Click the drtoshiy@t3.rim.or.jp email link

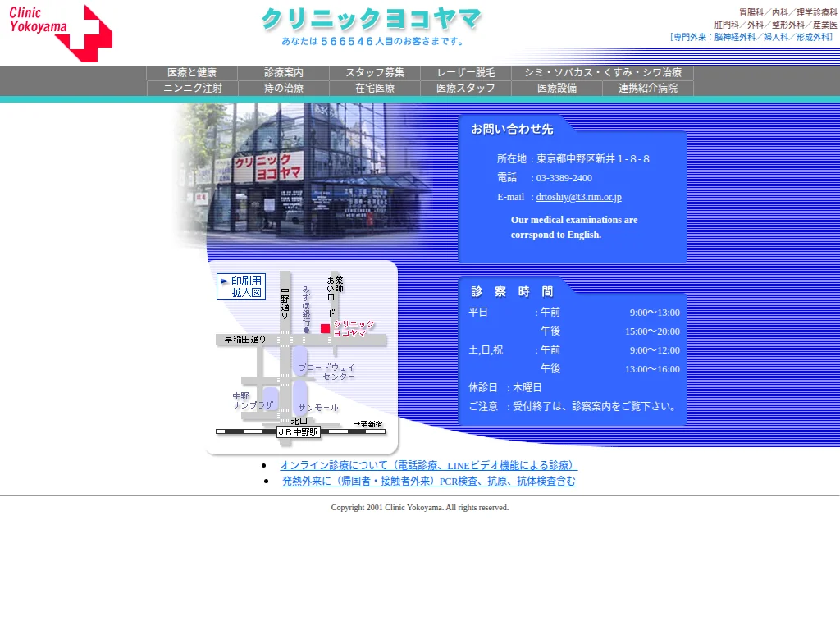578,197
